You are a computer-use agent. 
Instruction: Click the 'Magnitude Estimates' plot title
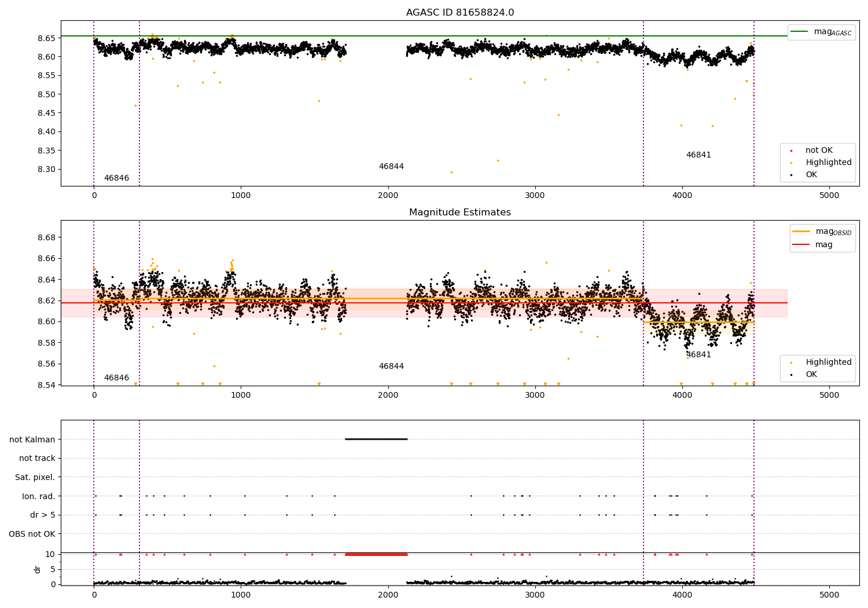pos(459,213)
